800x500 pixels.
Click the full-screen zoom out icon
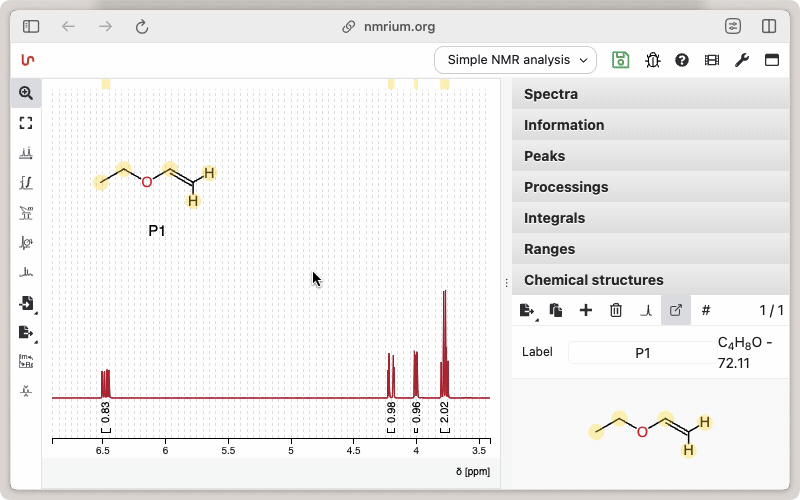pyautogui.click(x=26, y=123)
